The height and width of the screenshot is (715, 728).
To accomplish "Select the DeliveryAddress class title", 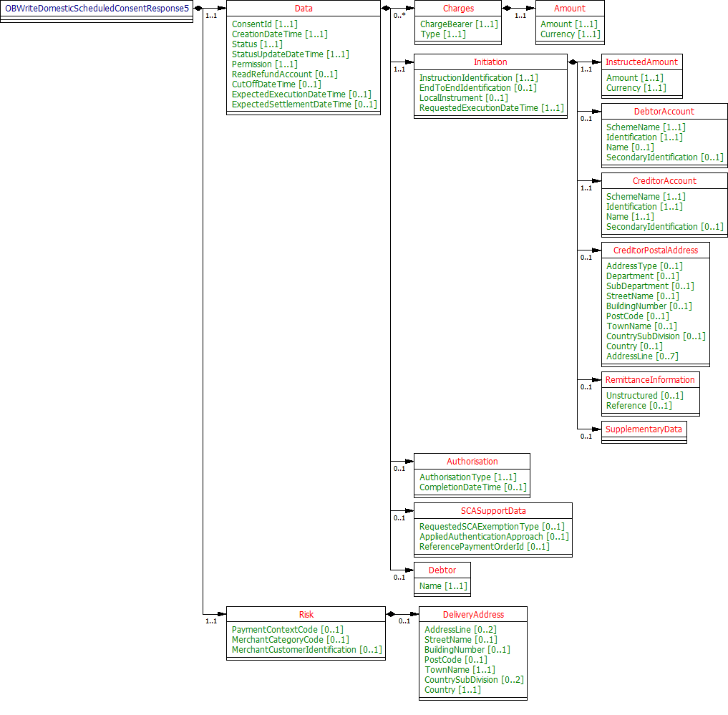I will (x=473, y=615).
